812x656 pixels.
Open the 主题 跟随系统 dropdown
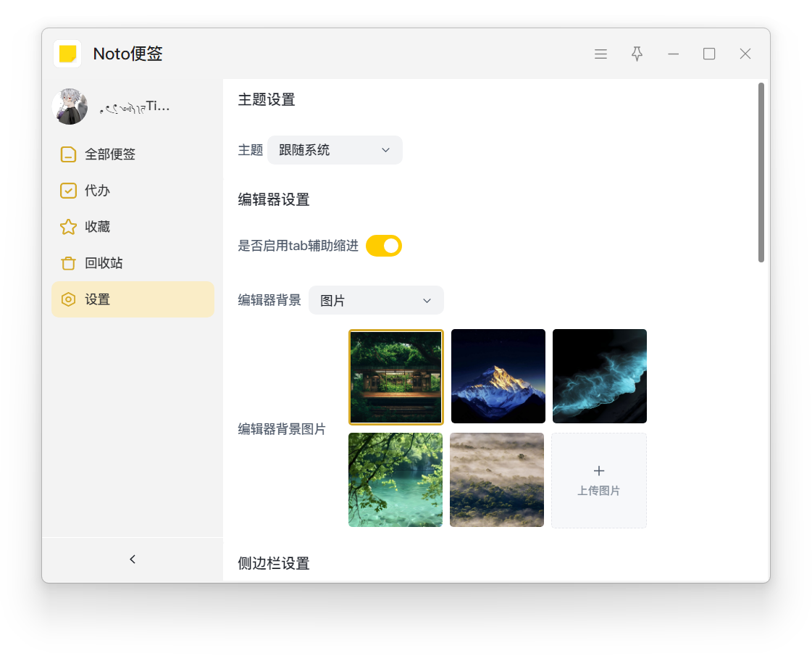(335, 150)
